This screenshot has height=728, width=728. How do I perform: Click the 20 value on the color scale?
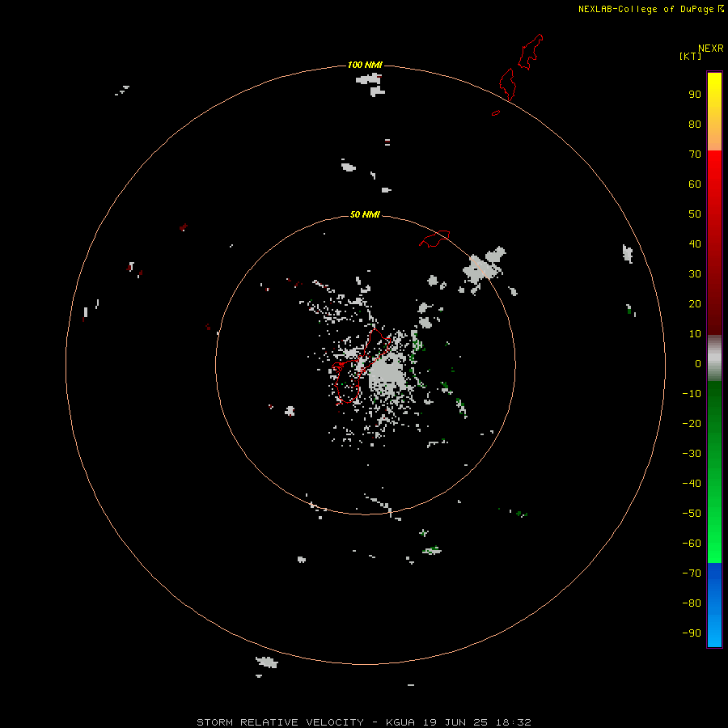point(695,303)
